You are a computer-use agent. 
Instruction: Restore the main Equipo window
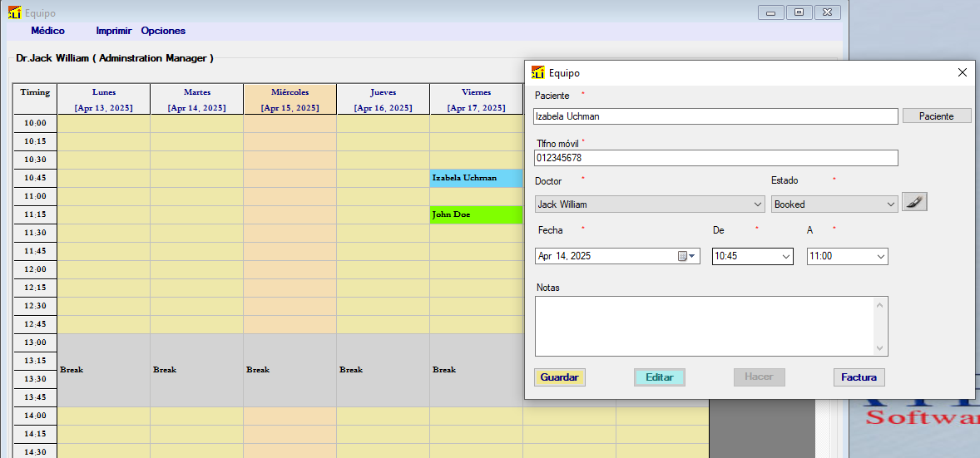pyautogui.click(x=799, y=12)
